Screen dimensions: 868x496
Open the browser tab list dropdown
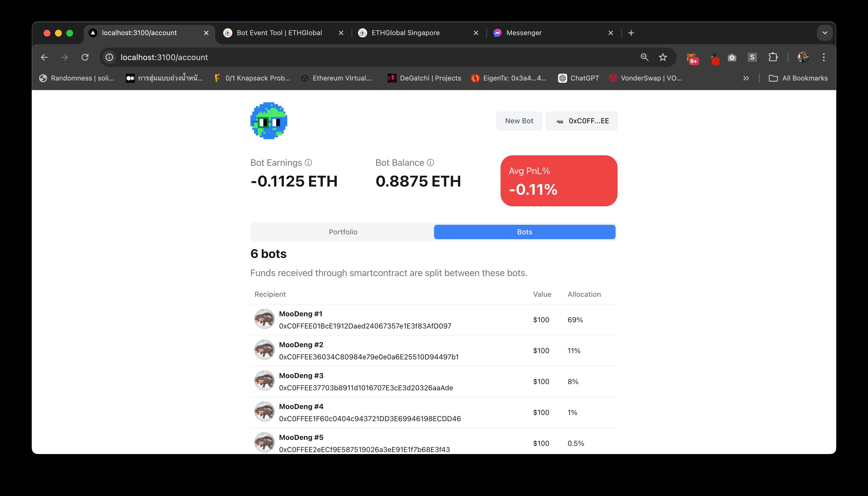pyautogui.click(x=824, y=32)
